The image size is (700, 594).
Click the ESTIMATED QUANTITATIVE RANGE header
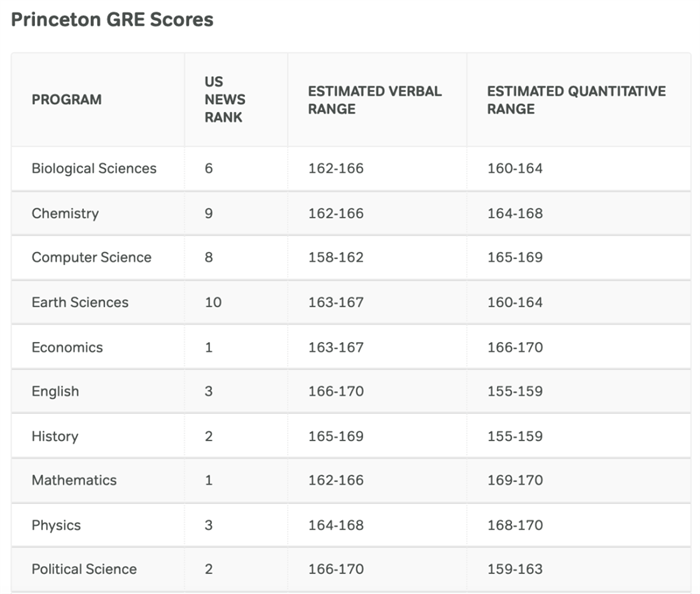(x=576, y=99)
